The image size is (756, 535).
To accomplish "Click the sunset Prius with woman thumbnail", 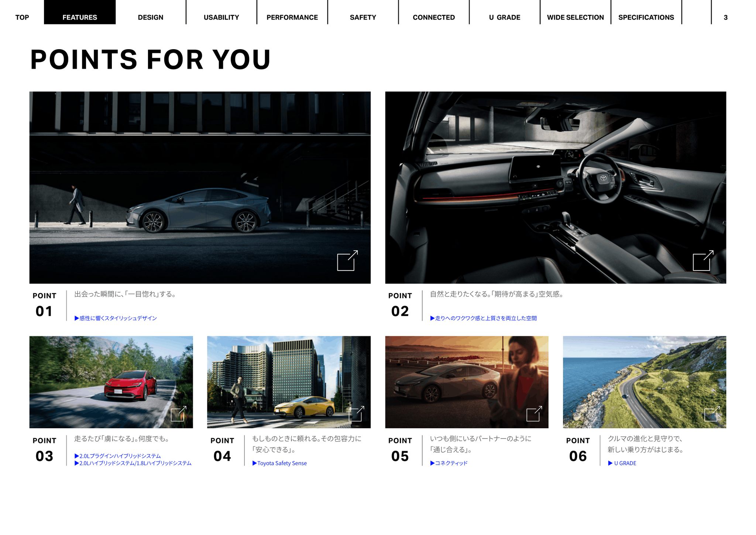I will 467,382.
